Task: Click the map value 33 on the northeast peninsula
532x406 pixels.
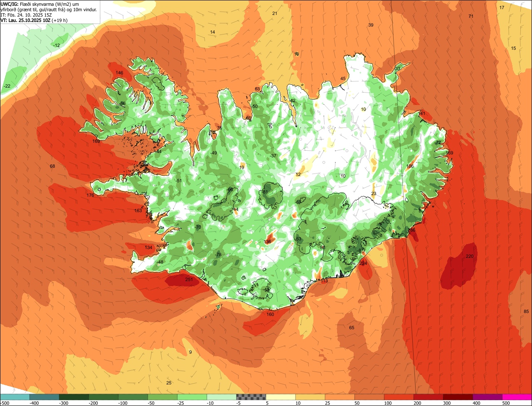Action: click(398, 68)
